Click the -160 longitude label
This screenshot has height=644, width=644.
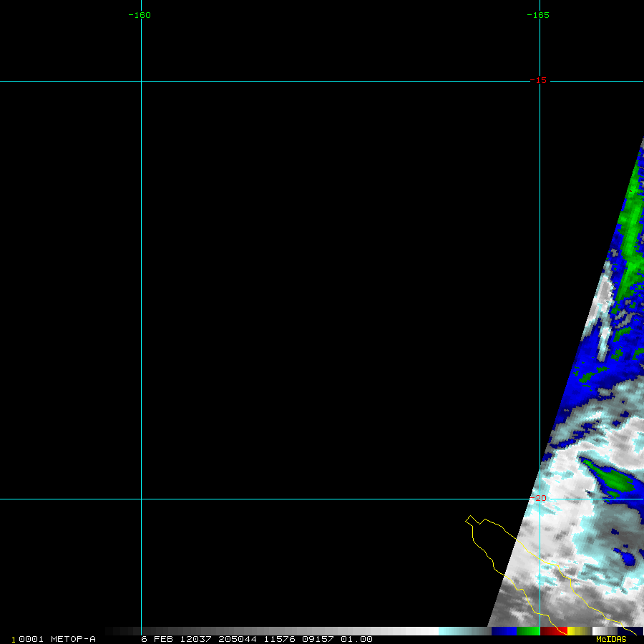pos(139,15)
